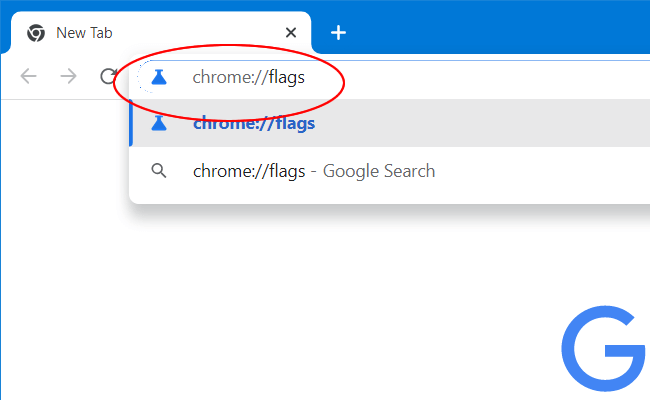Click the Google logo on the page
The width and height of the screenshot is (650, 400).
(x=602, y=348)
